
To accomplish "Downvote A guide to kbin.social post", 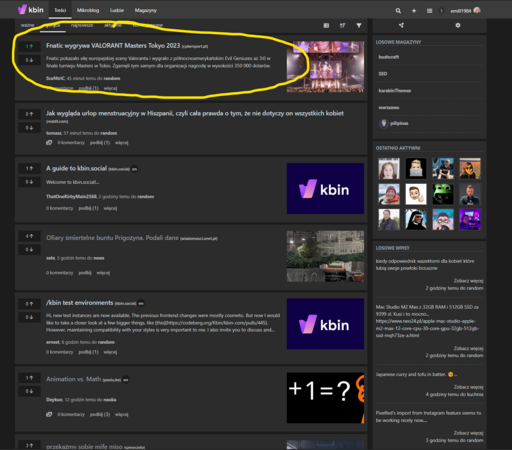I will pos(29,182).
